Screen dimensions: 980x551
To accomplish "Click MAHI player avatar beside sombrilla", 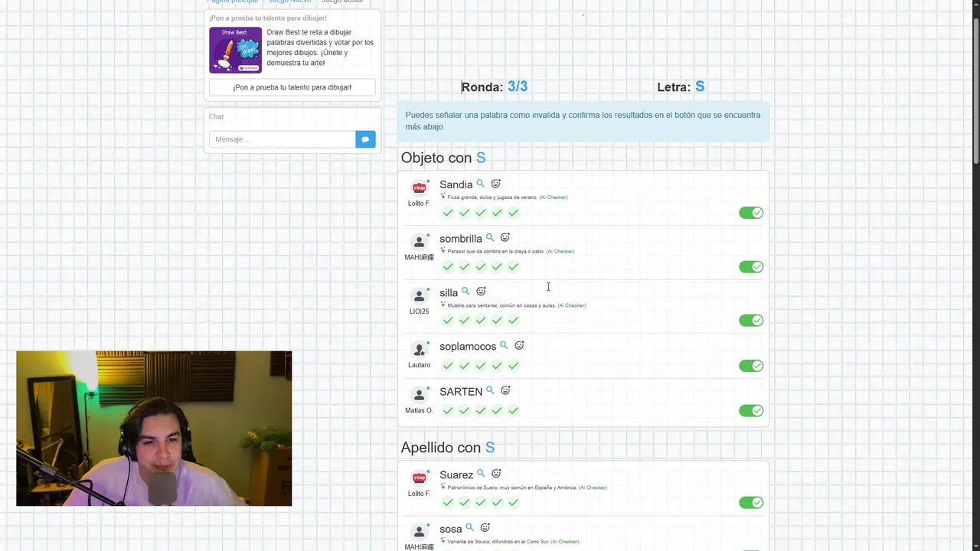I will (x=419, y=242).
